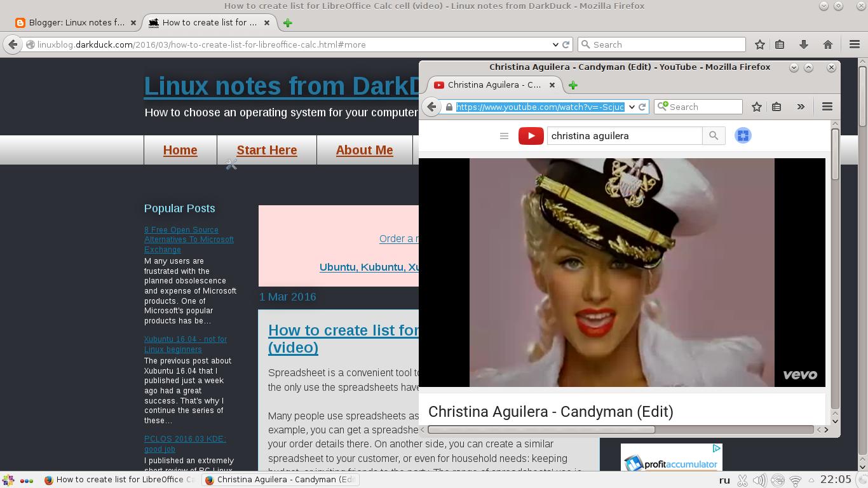Switch to 'How to create list' taskbar window
This screenshot has width=868, height=488.
click(120, 480)
